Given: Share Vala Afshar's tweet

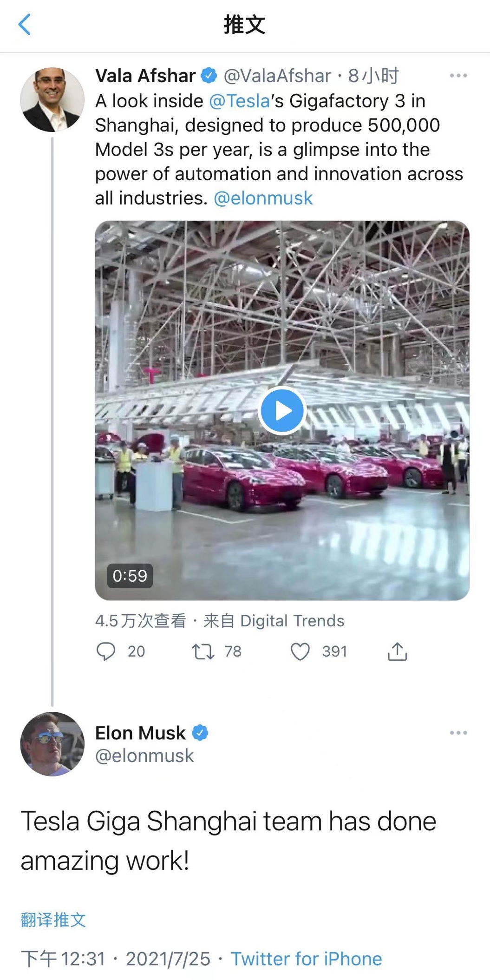Looking at the screenshot, I should pyautogui.click(x=397, y=651).
